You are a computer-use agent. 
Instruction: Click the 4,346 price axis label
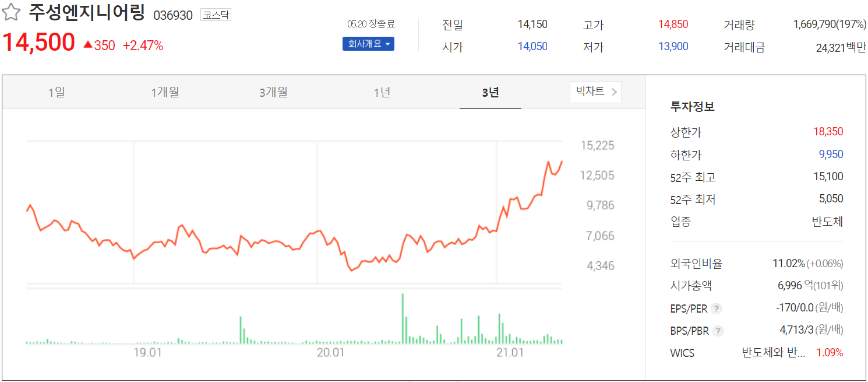pos(600,266)
